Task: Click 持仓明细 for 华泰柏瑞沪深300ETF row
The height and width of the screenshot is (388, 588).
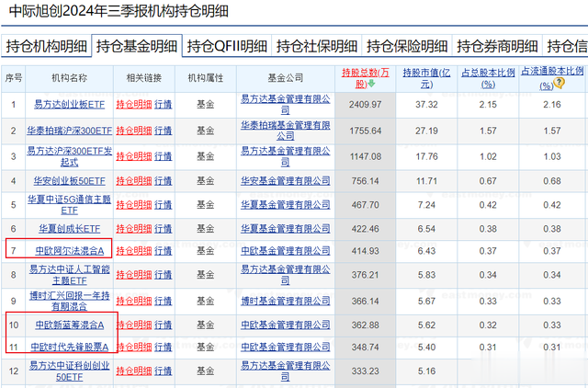Action: (134, 131)
